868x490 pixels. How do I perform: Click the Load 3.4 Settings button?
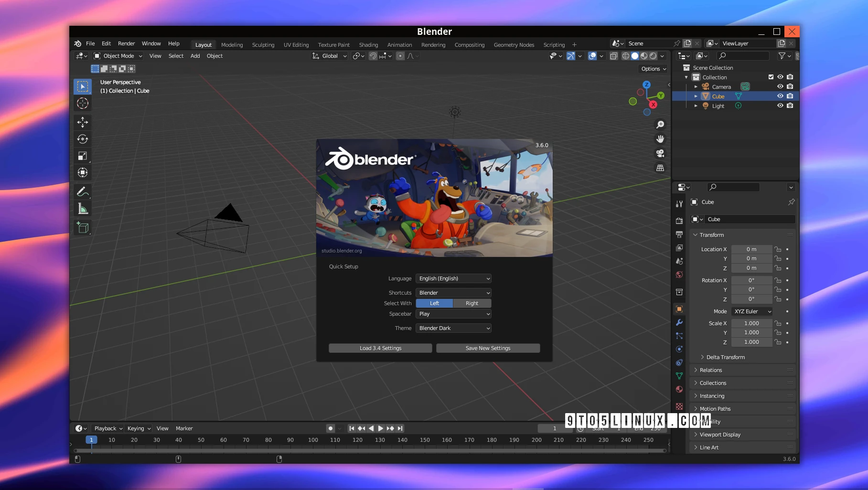click(x=380, y=348)
